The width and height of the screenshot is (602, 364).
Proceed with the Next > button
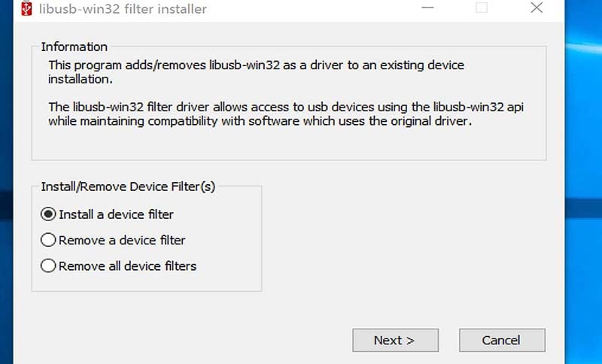[x=396, y=340]
